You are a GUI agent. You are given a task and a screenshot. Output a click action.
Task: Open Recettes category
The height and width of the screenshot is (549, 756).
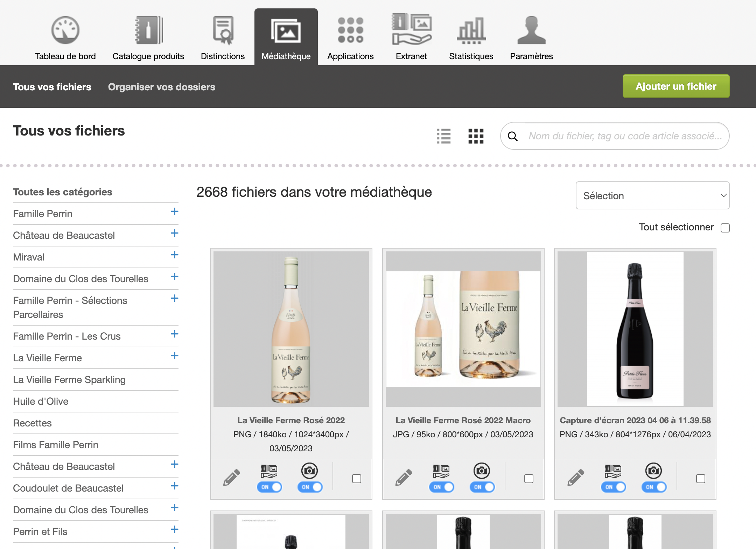point(32,423)
